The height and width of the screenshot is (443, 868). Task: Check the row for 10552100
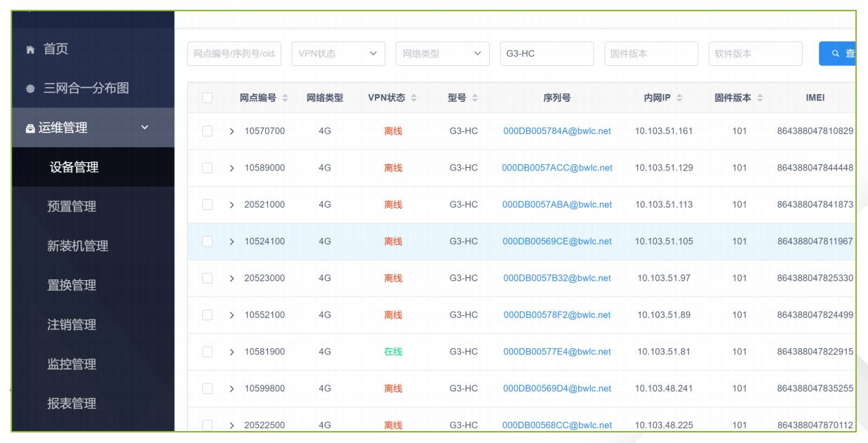[x=207, y=315]
